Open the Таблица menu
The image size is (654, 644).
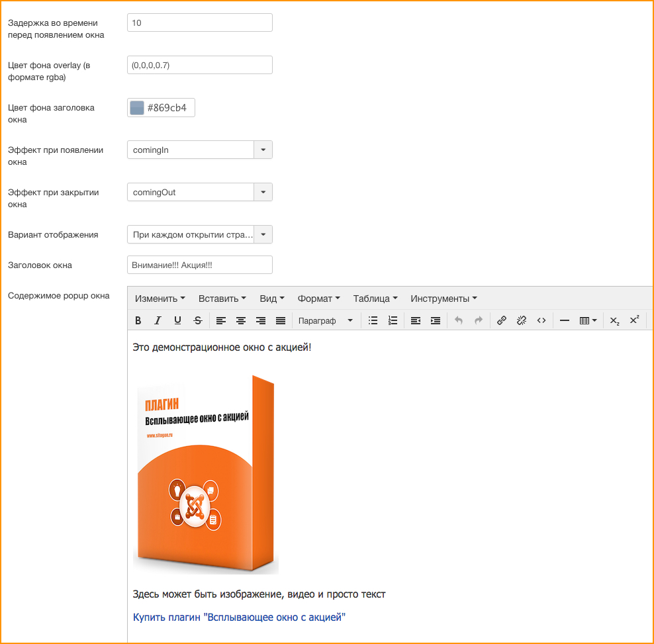(375, 299)
